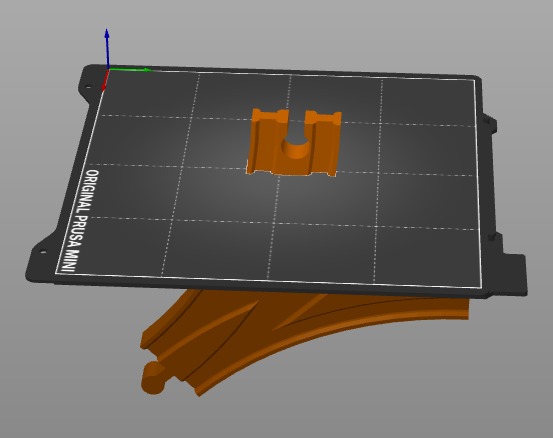Click the mounting hole at bed's bottom-left corner
Image resolution: width=553 pixels, height=438 pixels.
pos(43,252)
